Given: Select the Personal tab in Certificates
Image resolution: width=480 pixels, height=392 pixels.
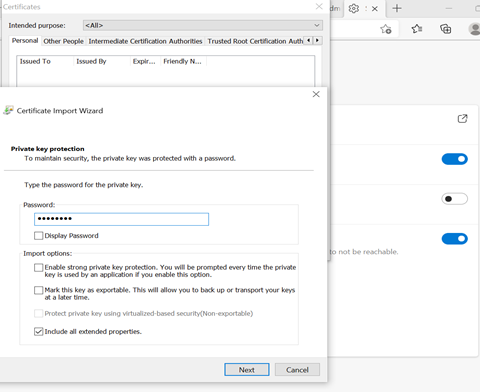Looking at the screenshot, I should click(25, 41).
